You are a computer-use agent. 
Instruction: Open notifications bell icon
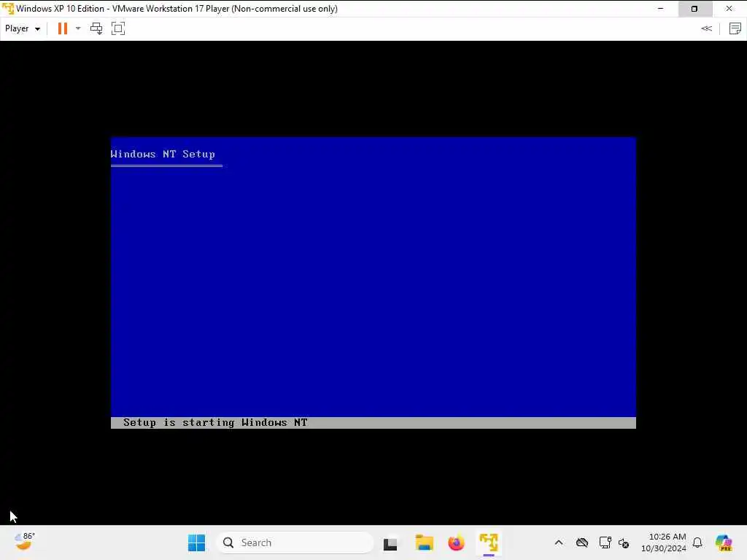pyautogui.click(x=697, y=542)
